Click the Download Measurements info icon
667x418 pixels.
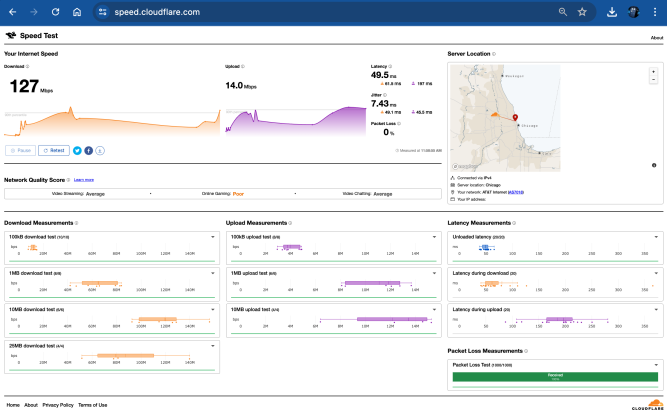pos(77,223)
